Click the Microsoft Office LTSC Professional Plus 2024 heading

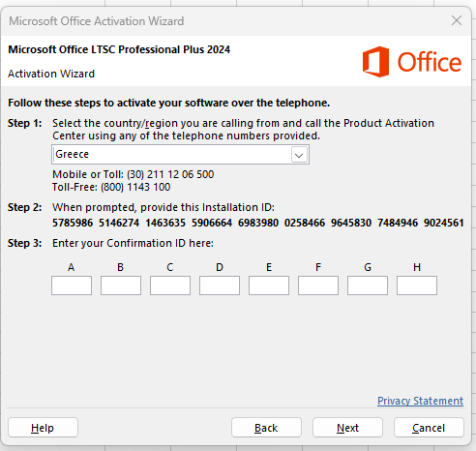[x=119, y=49]
